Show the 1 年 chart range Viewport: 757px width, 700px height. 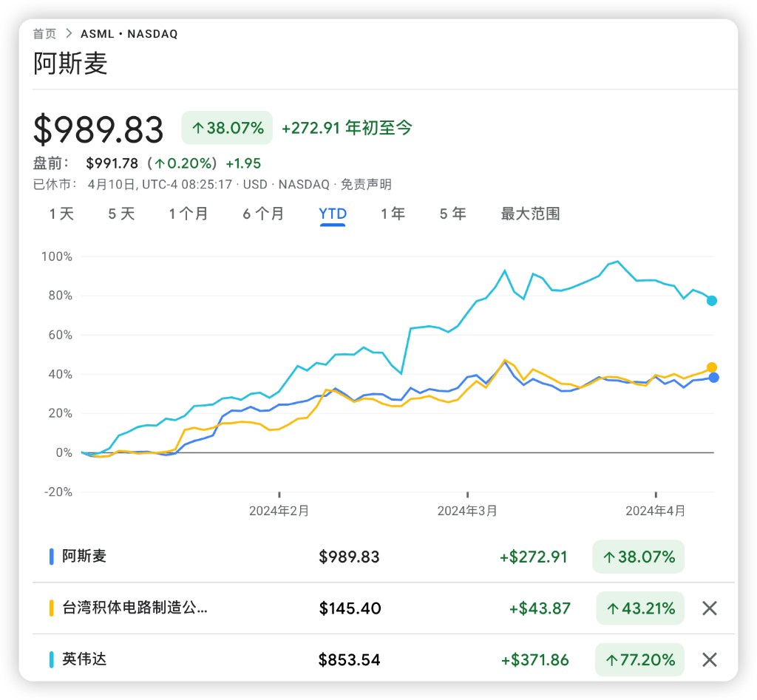coord(393,214)
